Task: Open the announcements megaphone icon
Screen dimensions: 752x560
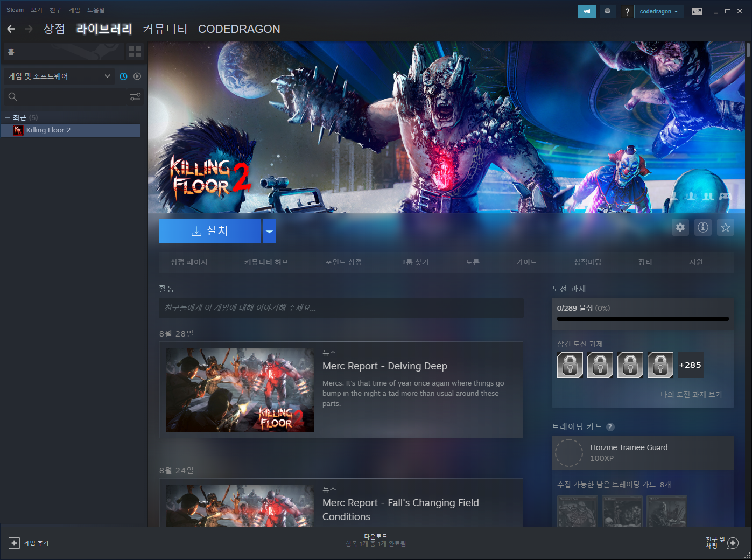Action: coord(587,11)
